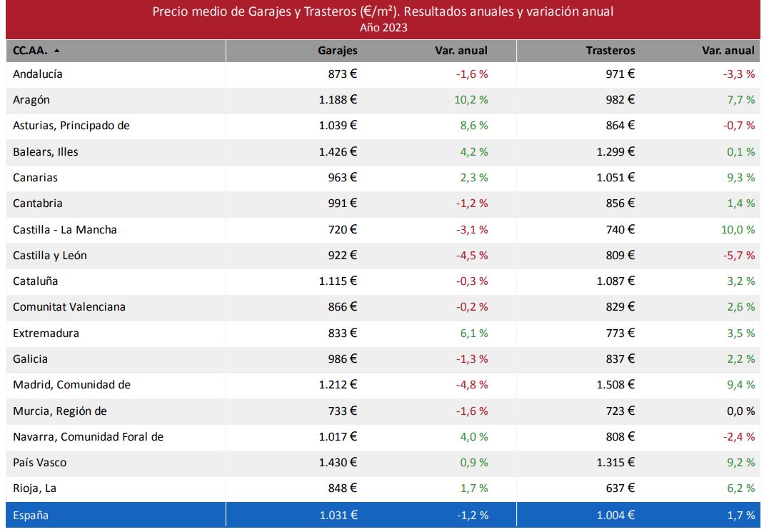
Task: Click Asturias, Principado de
Action: (71, 126)
